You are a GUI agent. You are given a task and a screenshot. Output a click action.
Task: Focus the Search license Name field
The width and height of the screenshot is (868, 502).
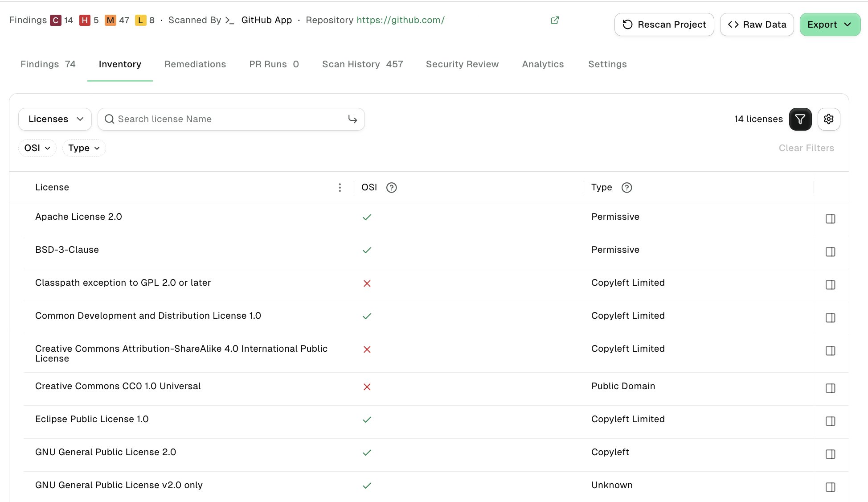(x=231, y=119)
